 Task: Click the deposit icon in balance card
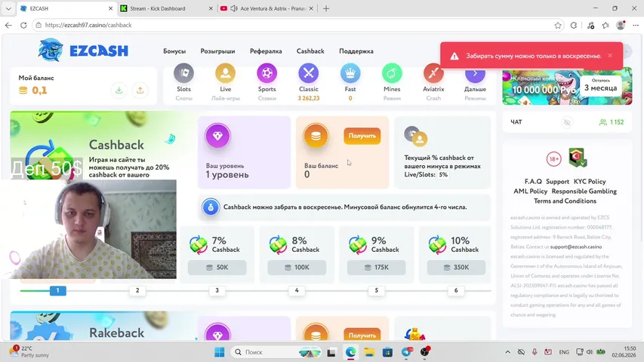click(119, 90)
